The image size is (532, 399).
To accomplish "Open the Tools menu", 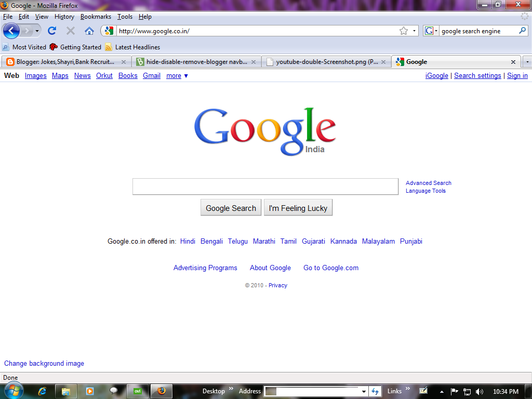I will (125, 17).
